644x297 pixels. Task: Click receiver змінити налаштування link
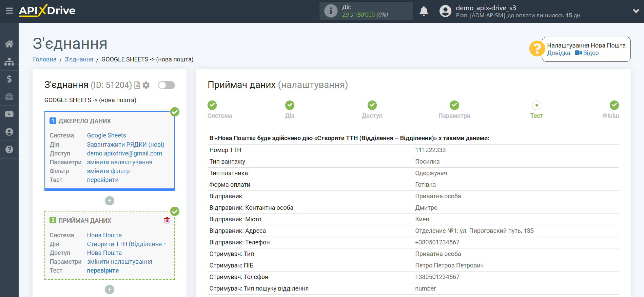[119, 262]
